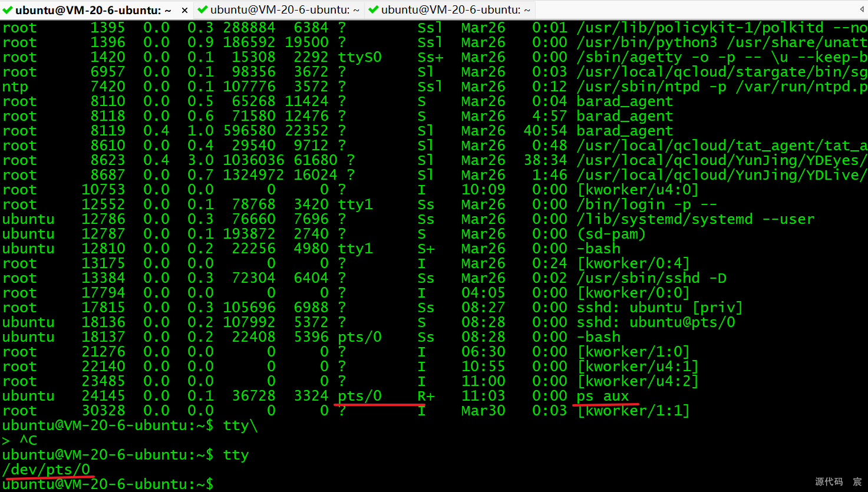Image resolution: width=868 pixels, height=492 pixels.
Task: Click the final shell prompt line at the bottom
Action: pos(108,485)
